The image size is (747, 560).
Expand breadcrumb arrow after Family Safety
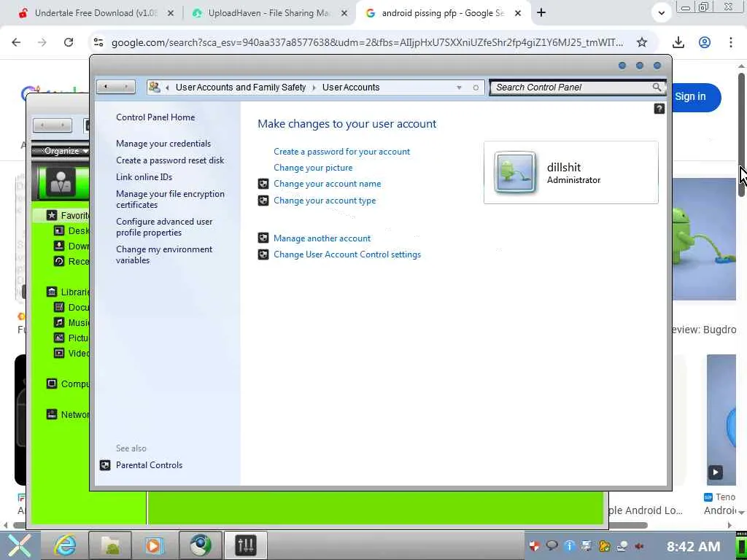(314, 87)
